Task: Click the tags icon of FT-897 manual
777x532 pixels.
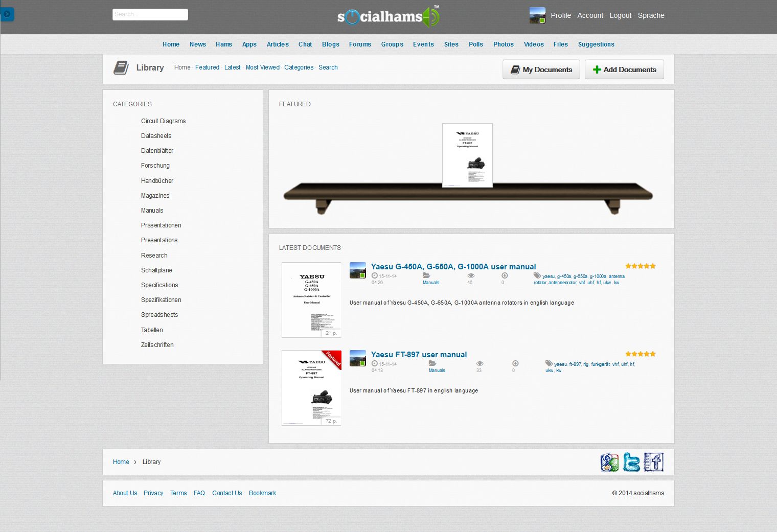Action: coord(549,363)
